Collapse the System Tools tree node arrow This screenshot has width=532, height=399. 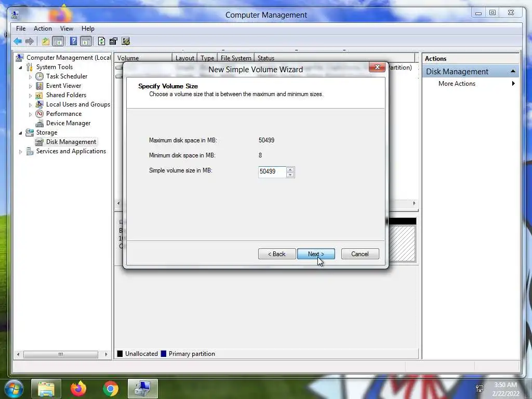coord(21,68)
